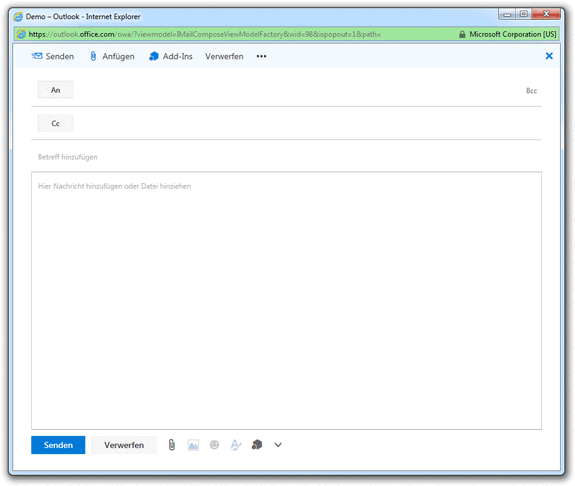Expand the bottom bar chevron menu

click(278, 445)
